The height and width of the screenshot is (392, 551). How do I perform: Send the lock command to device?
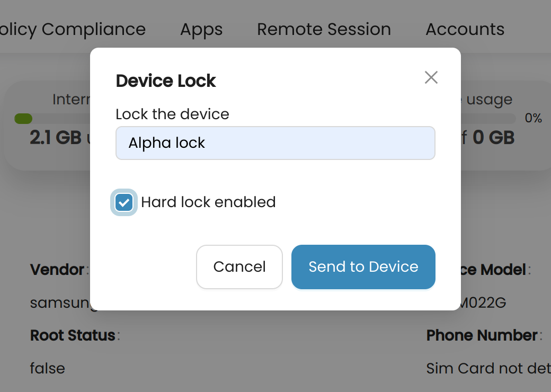(x=363, y=267)
